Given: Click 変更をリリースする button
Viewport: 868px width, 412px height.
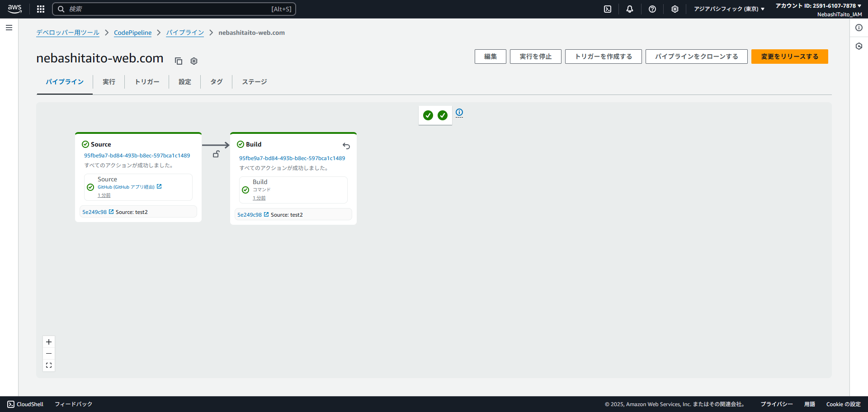Looking at the screenshot, I should tap(790, 57).
